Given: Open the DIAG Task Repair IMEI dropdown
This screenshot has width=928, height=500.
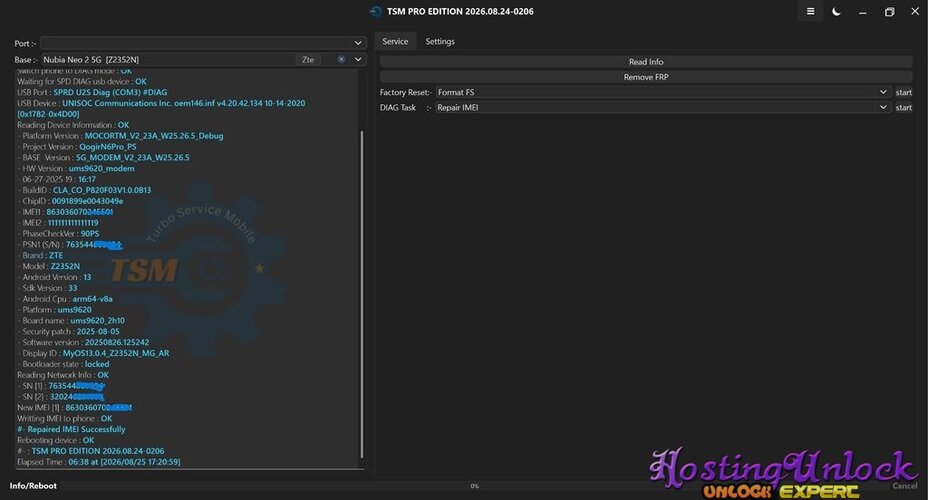Looking at the screenshot, I should coord(883,107).
